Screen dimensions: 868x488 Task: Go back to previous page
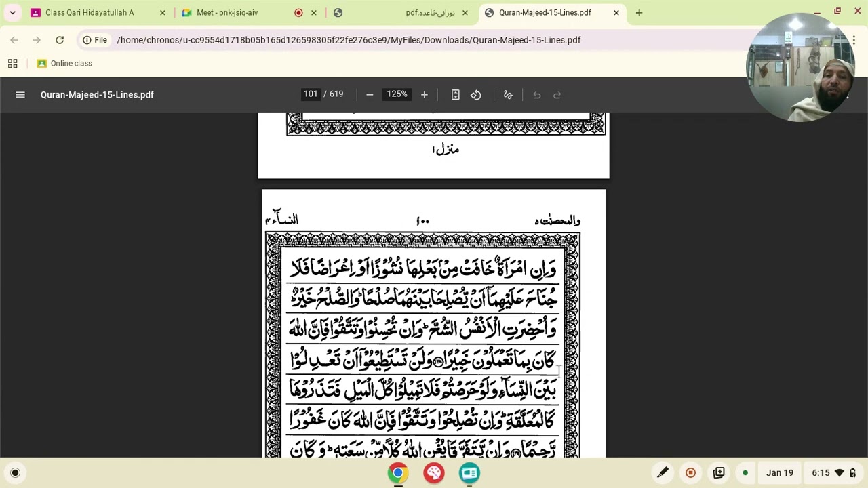click(14, 40)
